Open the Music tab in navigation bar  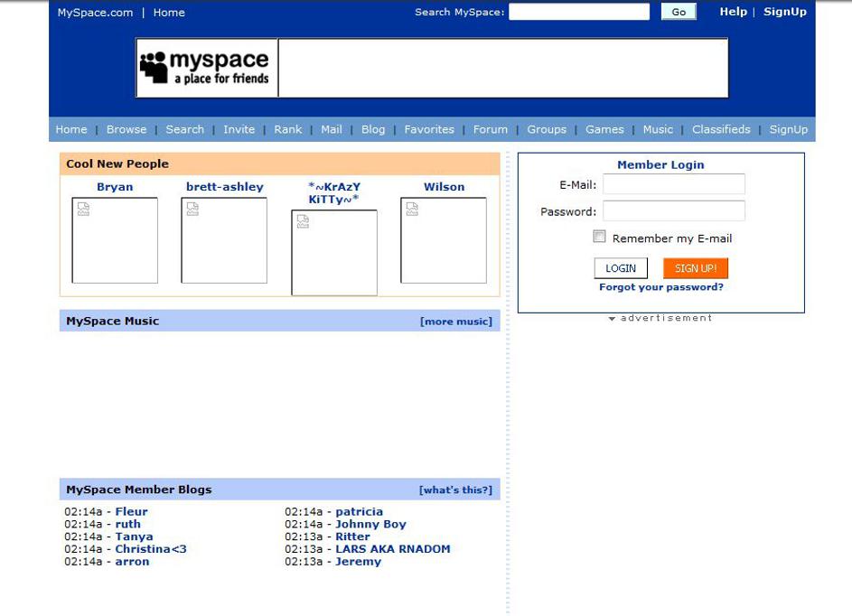click(658, 129)
